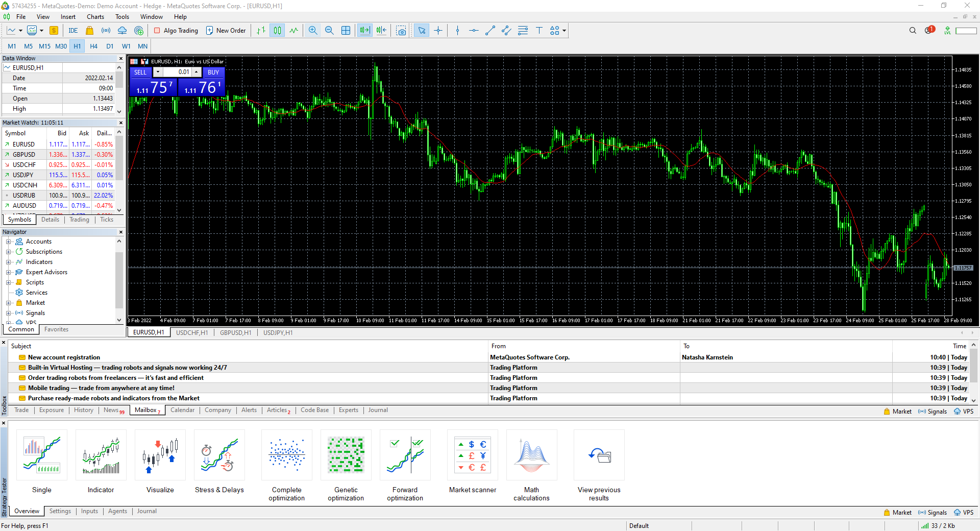Viewport: 980px width, 531px height.
Task: Open the notifications chat icon with badge
Action: click(929, 30)
